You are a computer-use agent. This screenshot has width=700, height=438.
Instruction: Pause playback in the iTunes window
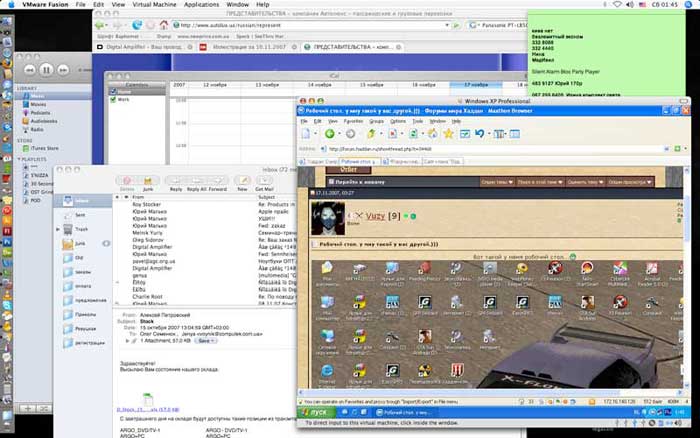tap(46, 70)
